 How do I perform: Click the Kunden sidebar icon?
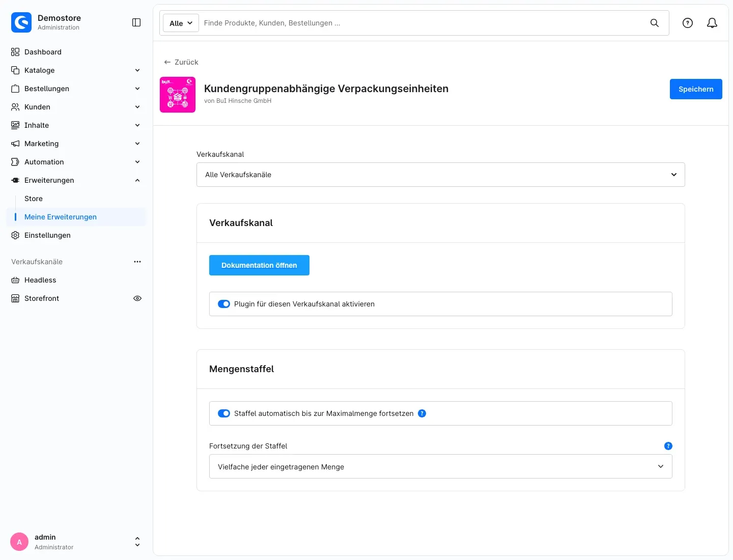pyautogui.click(x=15, y=107)
